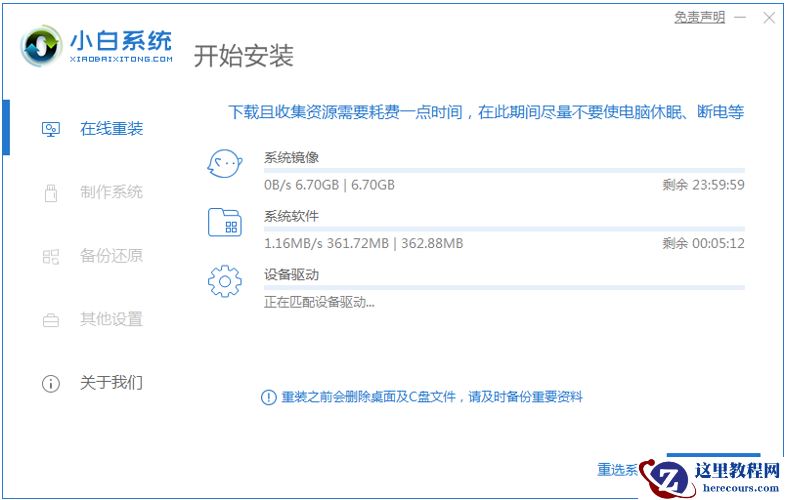Open the 关于我们 sidebar tab

[111, 382]
